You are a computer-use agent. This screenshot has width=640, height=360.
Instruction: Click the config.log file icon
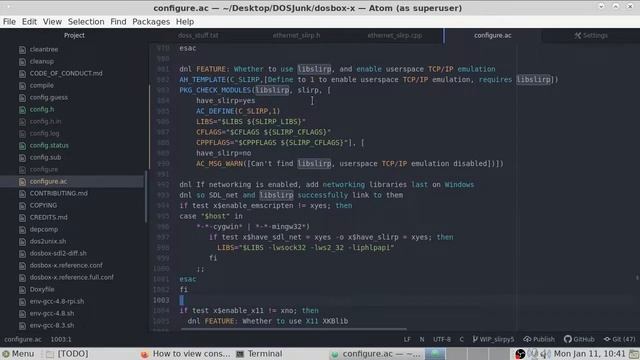tap(22, 133)
